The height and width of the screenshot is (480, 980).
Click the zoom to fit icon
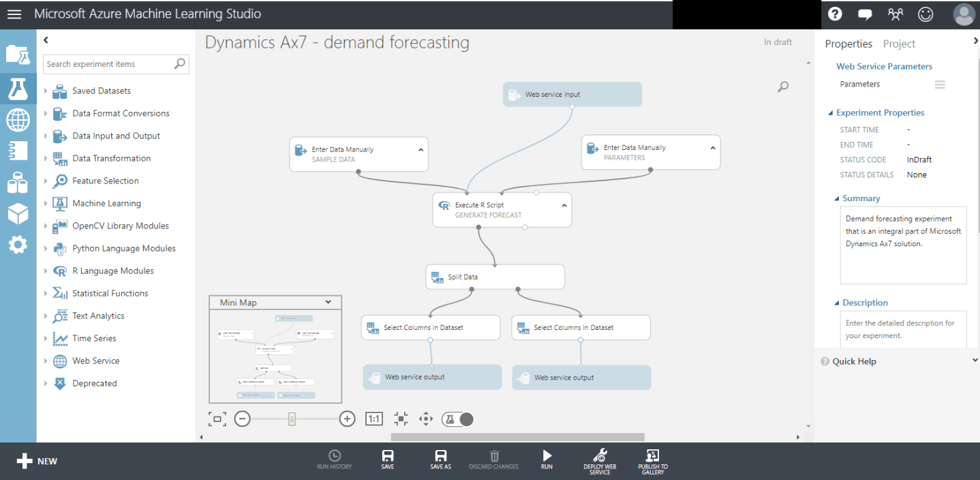pos(217,419)
